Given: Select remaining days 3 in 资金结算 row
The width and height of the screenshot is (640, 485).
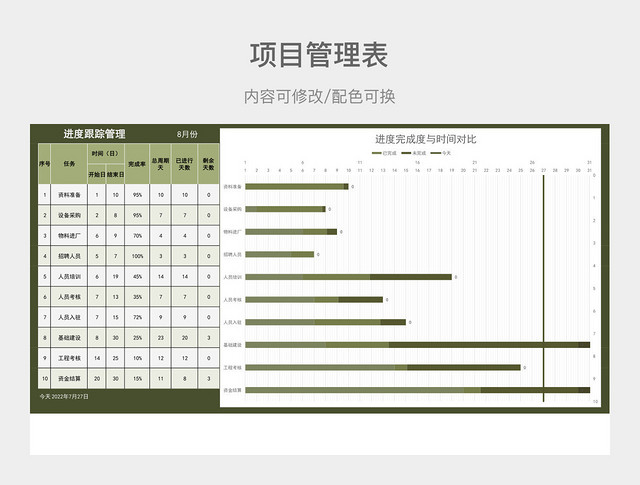Looking at the screenshot, I should [209, 378].
